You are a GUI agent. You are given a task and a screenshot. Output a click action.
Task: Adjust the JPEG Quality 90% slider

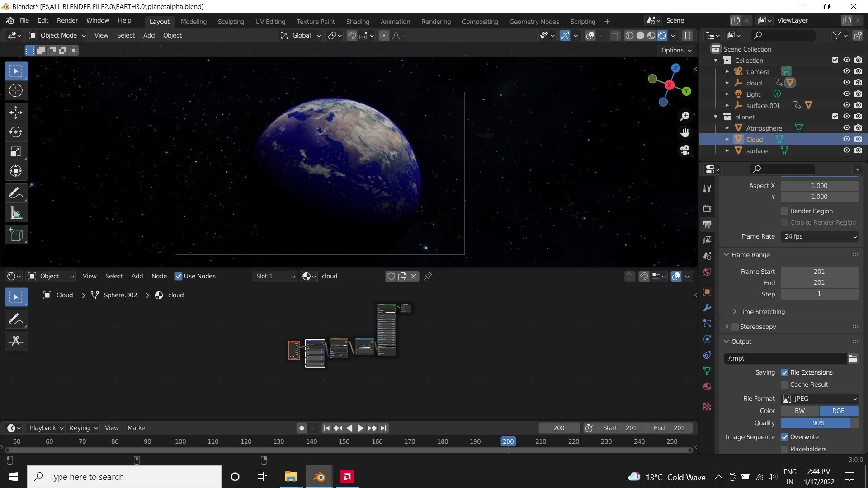[819, 423]
